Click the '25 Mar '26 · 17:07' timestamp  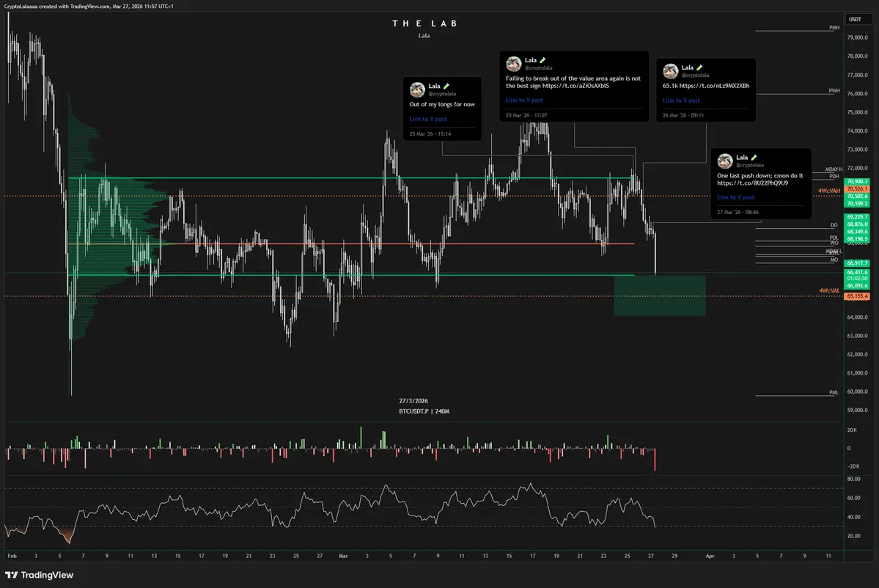(x=526, y=115)
